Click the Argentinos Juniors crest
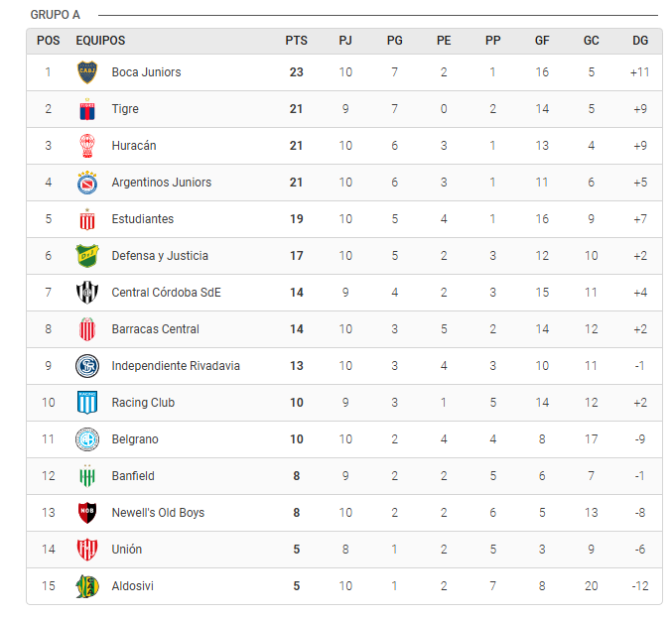672x618 pixels. click(87, 183)
